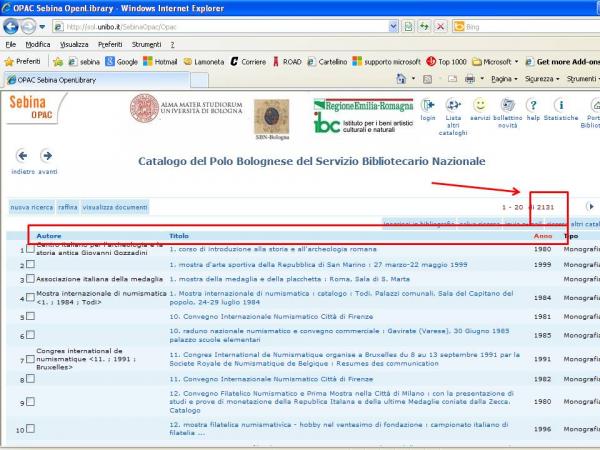Tick checkbox for Associazione italiana della medaglia
600x450 pixels.
(x=31, y=279)
